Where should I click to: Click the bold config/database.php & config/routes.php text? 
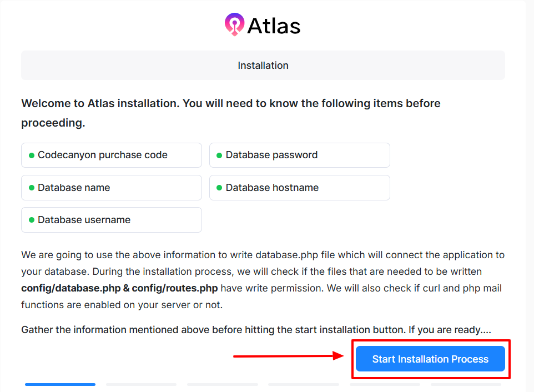119,288
